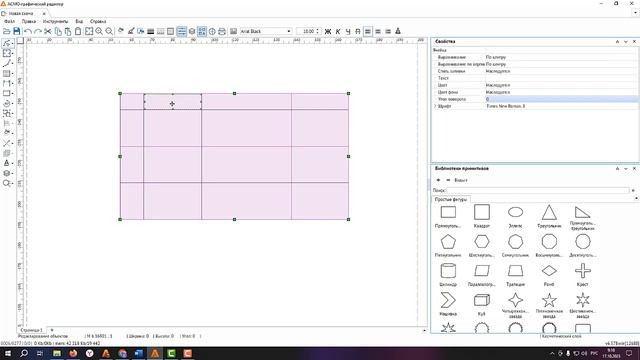Select the text tool in left toolbar

(x=7, y=163)
